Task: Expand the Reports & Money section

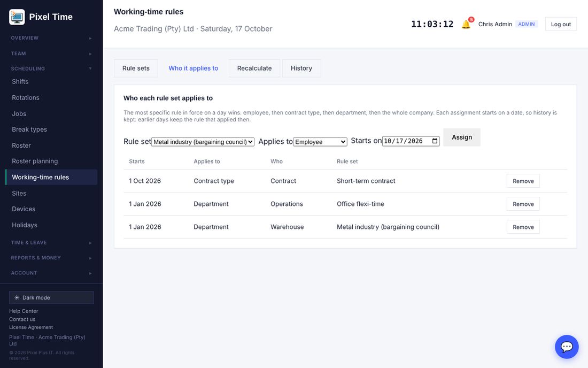Action: (x=51, y=258)
